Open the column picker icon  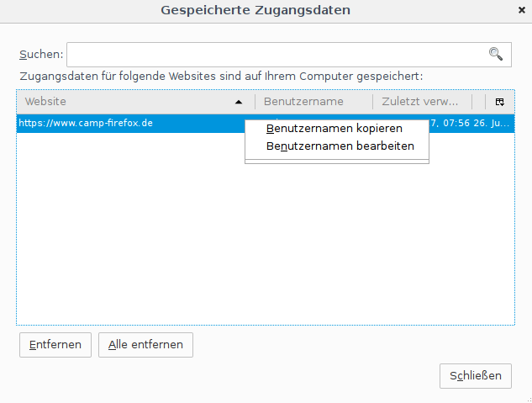tap(500, 102)
